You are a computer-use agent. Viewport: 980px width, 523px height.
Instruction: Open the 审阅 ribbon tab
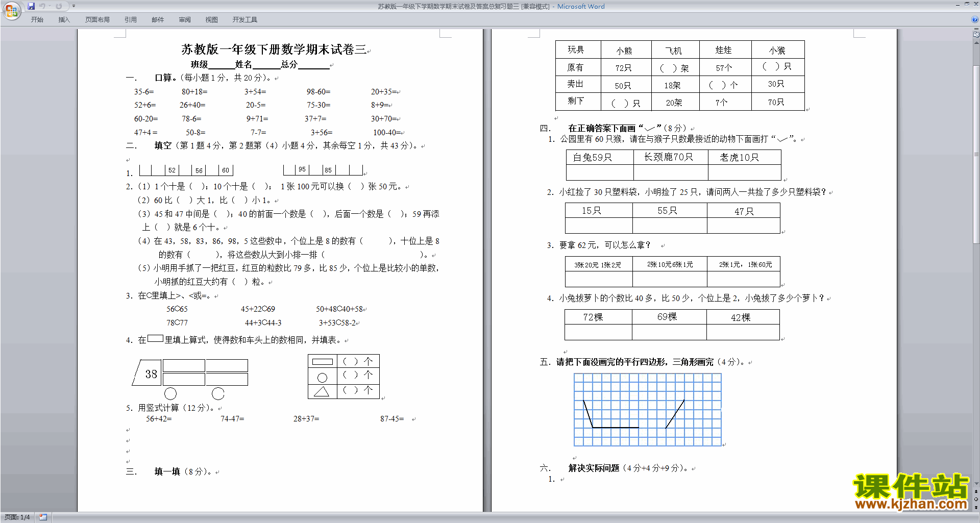pyautogui.click(x=185, y=20)
